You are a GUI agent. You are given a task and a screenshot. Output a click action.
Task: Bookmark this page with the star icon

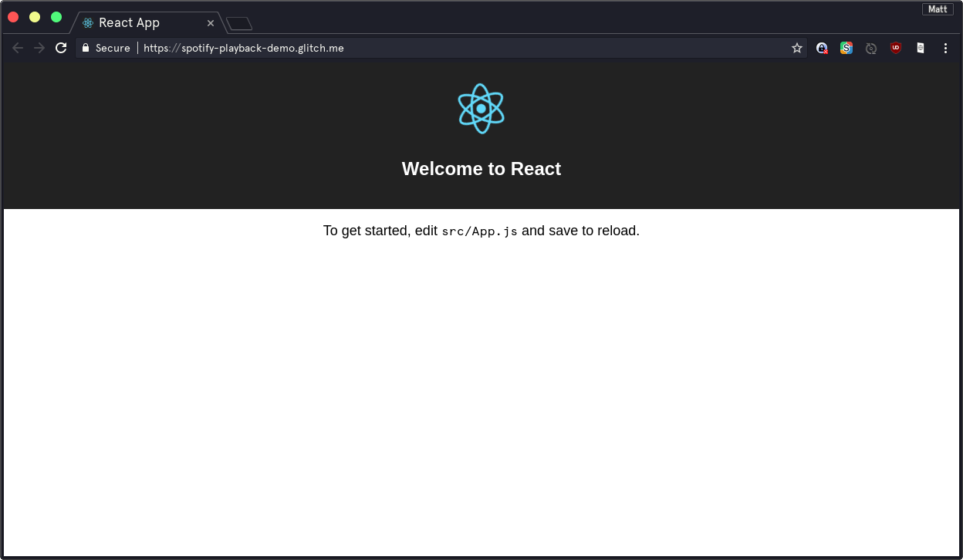796,48
